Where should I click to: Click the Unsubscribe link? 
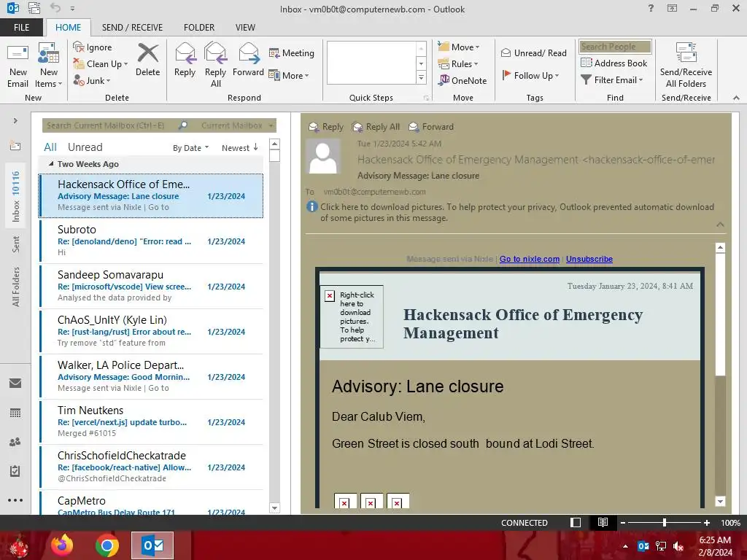point(589,259)
